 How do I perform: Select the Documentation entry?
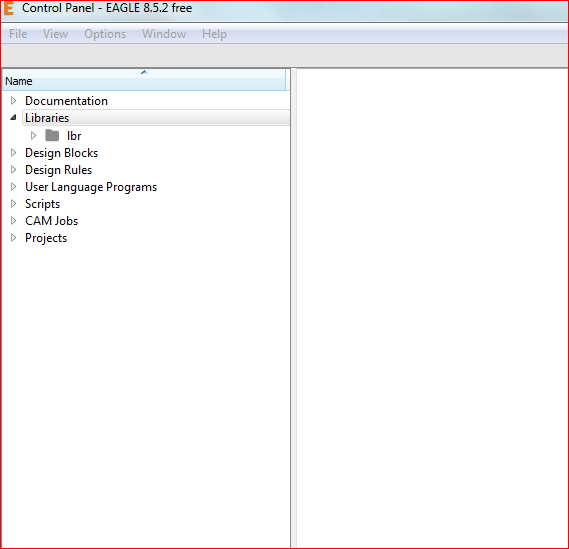[x=66, y=101]
